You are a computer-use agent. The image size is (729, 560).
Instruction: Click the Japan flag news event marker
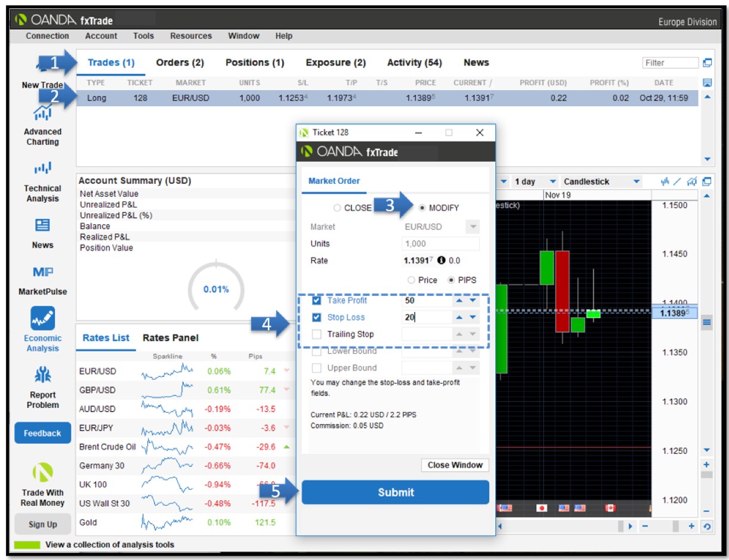point(542,508)
